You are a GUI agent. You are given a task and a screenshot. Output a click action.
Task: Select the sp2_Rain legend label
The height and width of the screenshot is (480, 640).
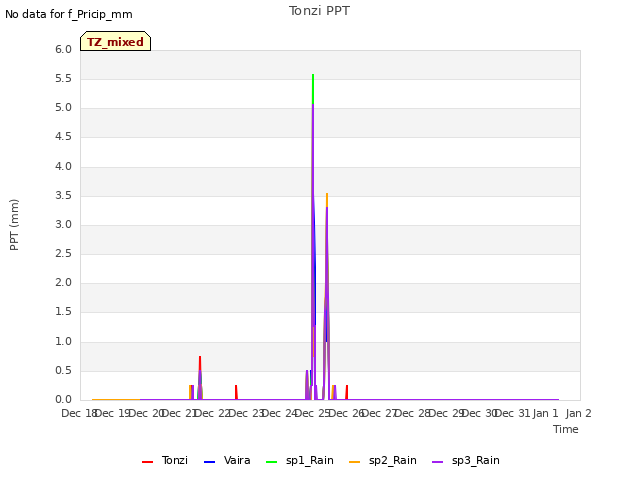[393, 460]
